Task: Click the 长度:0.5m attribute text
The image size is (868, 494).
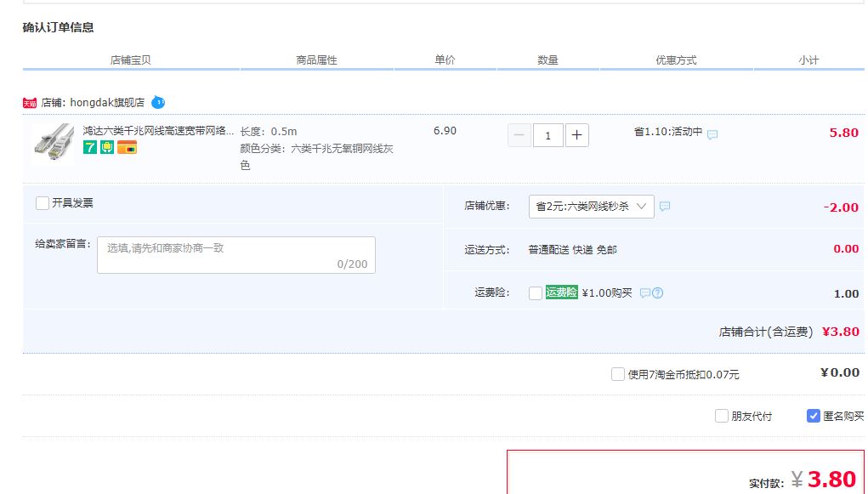Action: coord(269,132)
